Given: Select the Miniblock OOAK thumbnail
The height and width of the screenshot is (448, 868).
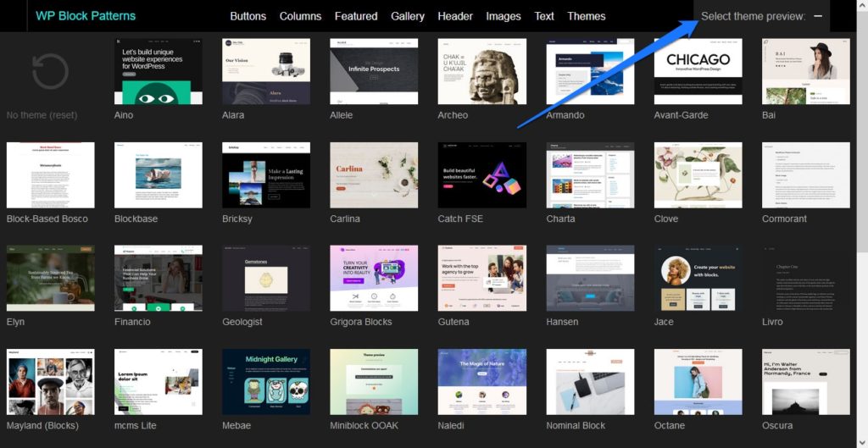Looking at the screenshot, I should [374, 382].
